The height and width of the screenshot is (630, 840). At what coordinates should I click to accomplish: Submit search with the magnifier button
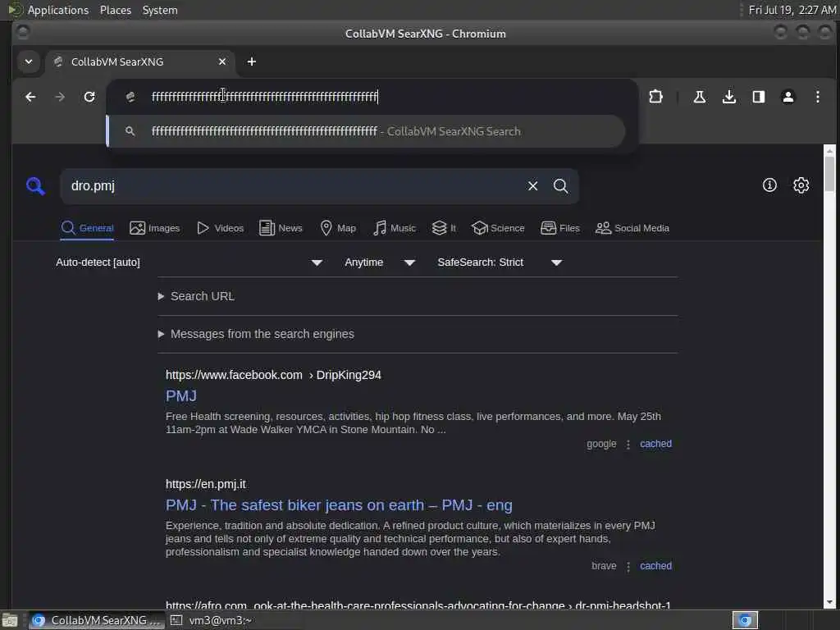pyautogui.click(x=560, y=186)
